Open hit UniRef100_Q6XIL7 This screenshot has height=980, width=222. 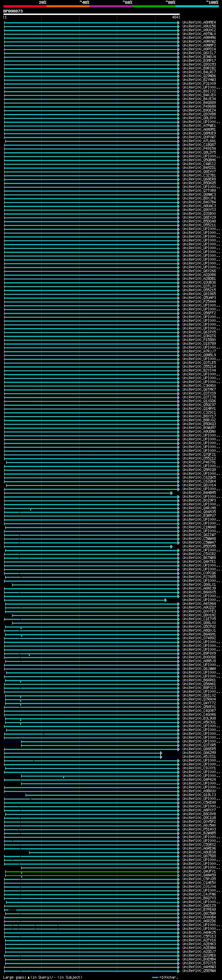(x=199, y=53)
